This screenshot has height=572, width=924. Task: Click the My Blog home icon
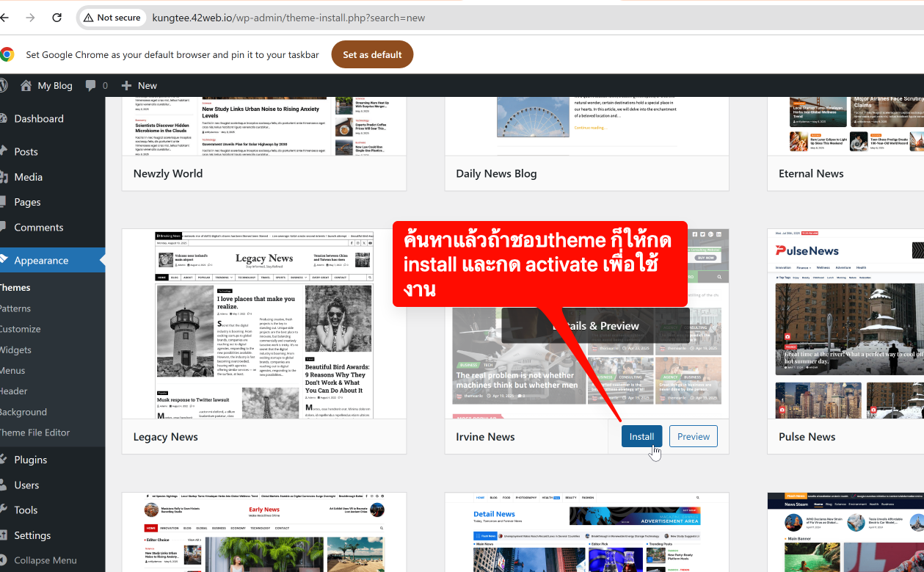click(26, 85)
